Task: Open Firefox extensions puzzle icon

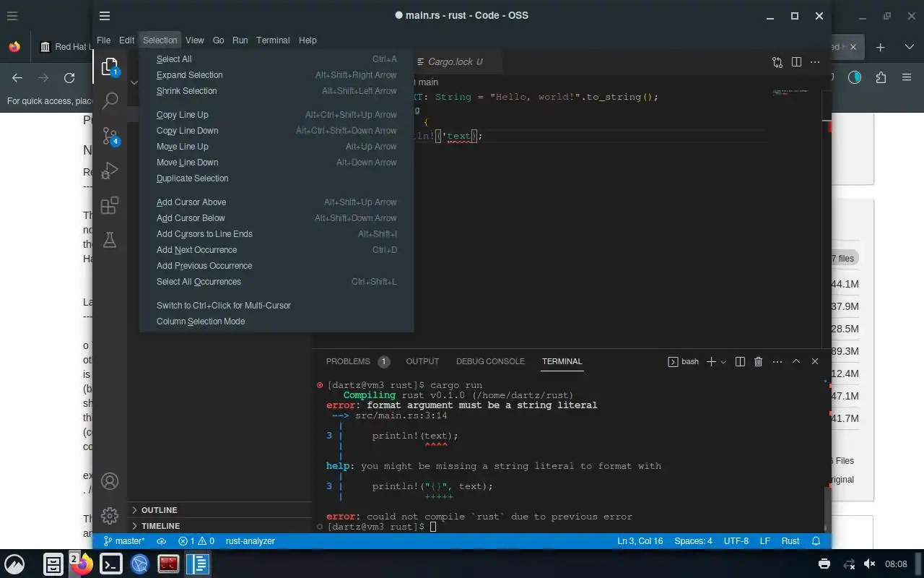Action: tap(881, 77)
